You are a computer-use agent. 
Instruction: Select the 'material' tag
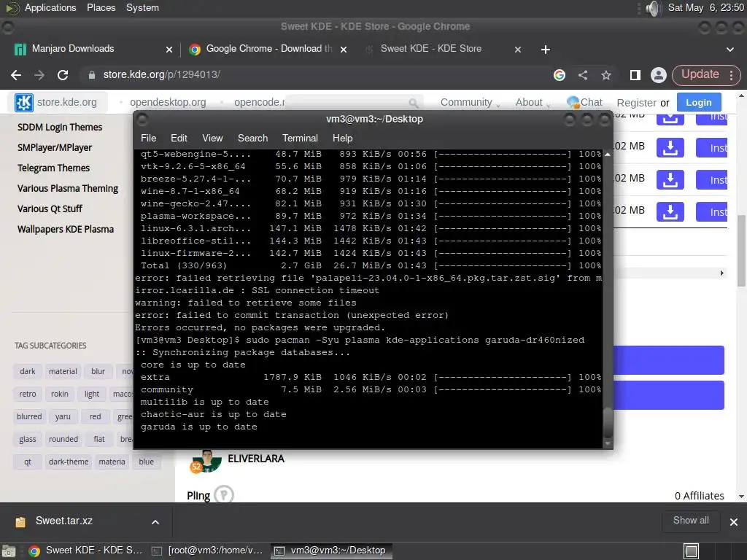(63, 371)
